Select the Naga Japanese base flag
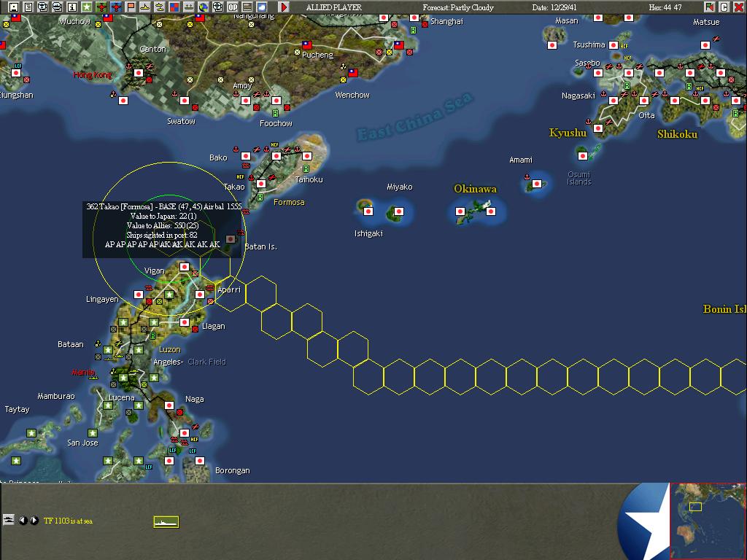The width and height of the screenshot is (747, 560). tap(169, 405)
